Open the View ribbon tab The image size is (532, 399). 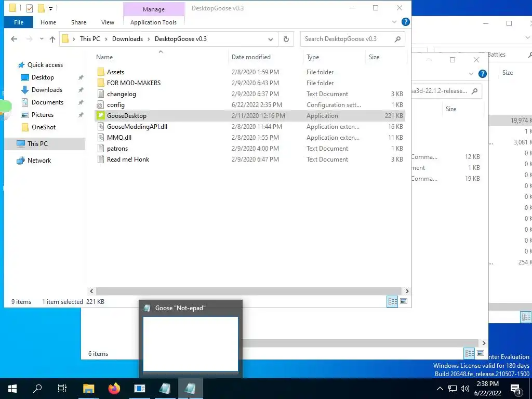[108, 22]
